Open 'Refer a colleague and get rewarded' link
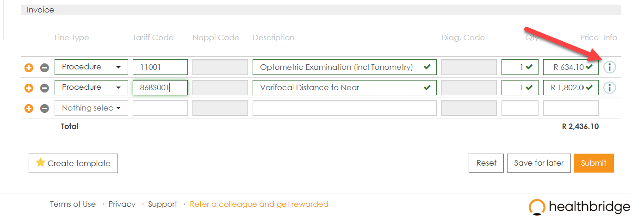644x223 pixels. click(x=259, y=204)
